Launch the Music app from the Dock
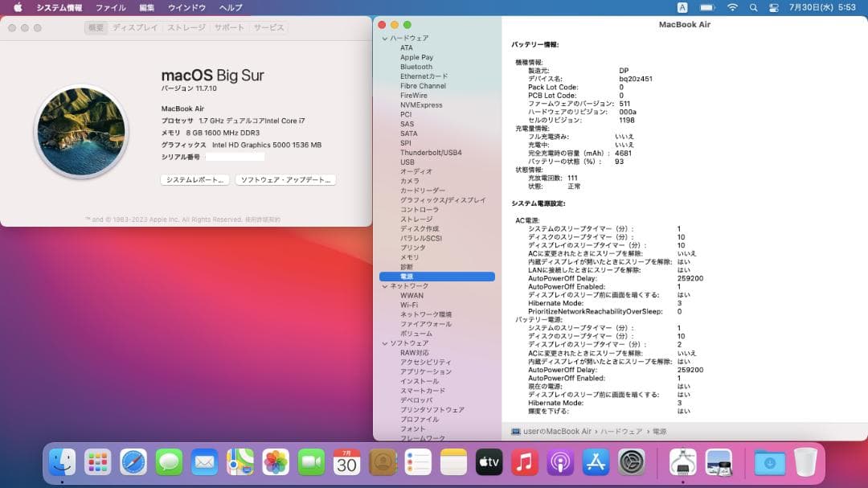The image size is (868, 488). [x=523, y=463]
